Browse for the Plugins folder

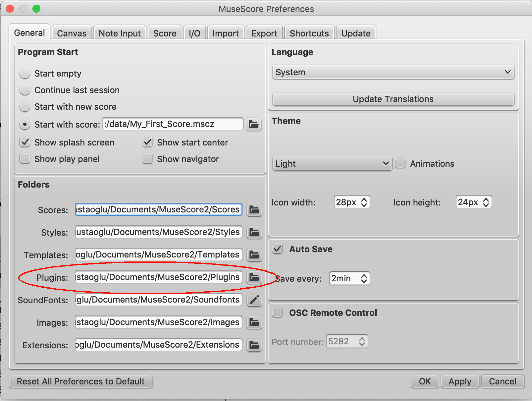254,277
